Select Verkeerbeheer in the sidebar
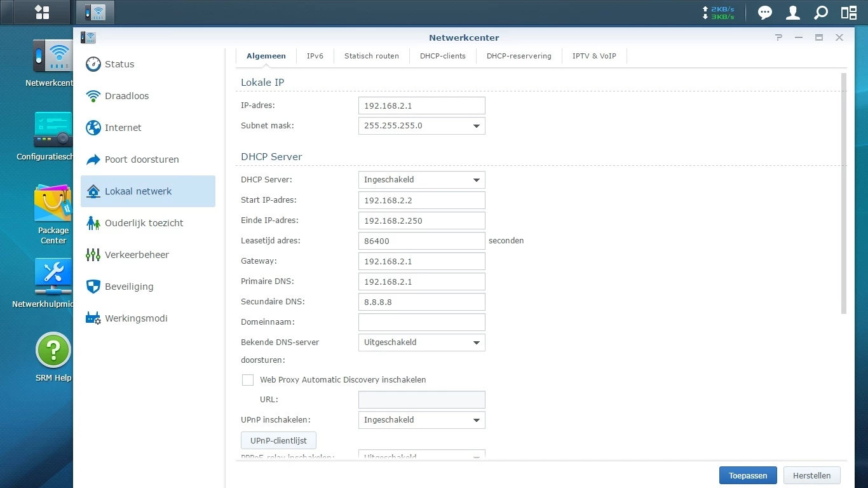The height and width of the screenshot is (488, 868). (148, 255)
